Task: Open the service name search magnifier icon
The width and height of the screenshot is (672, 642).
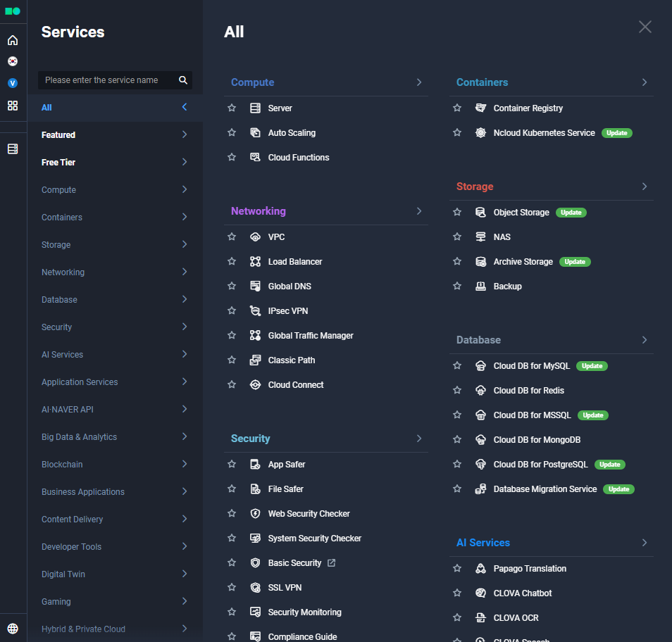Action: [182, 80]
